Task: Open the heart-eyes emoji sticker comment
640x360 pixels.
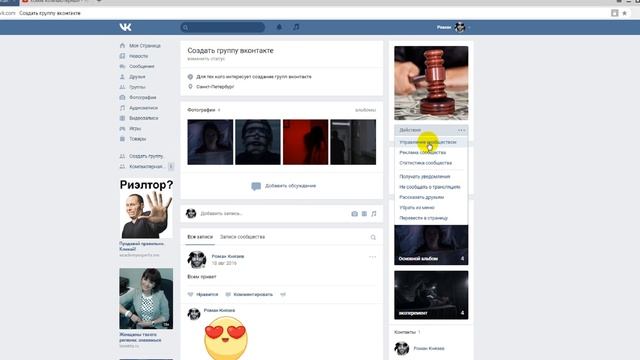Action: click(x=226, y=338)
